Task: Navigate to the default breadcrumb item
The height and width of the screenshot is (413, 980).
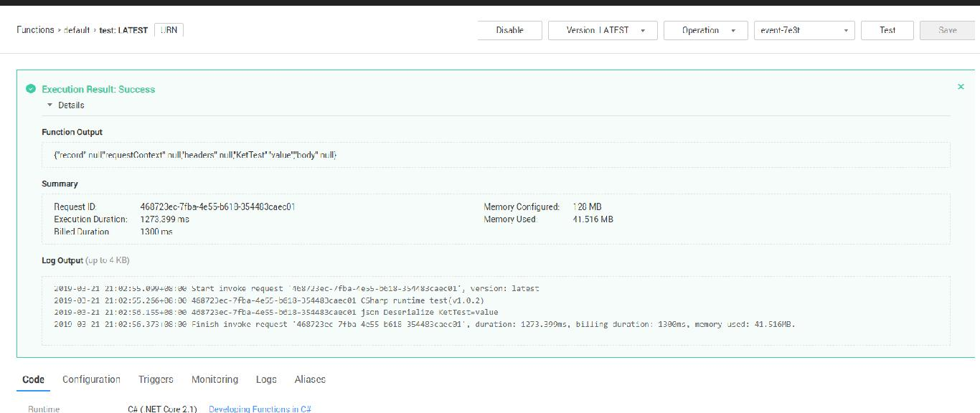Action: [x=77, y=30]
